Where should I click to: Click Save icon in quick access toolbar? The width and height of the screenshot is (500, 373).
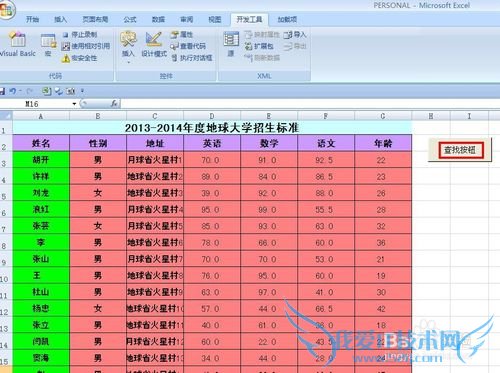point(2,91)
